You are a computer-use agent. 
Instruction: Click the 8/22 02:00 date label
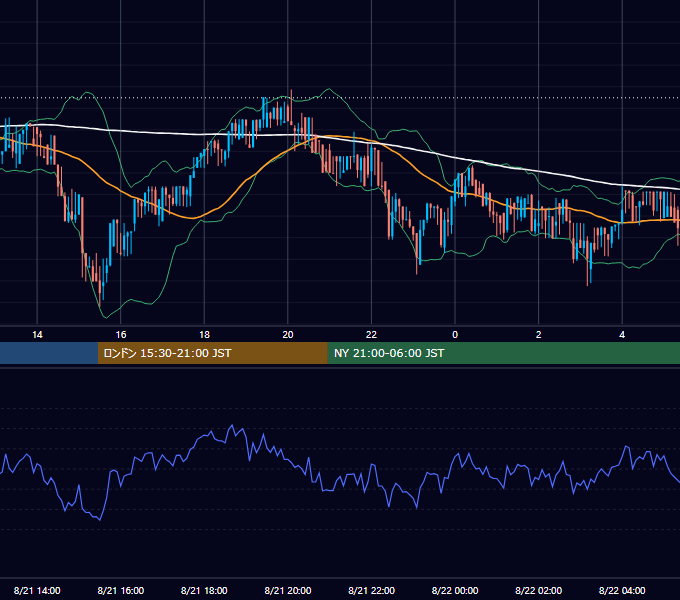pyautogui.click(x=539, y=590)
